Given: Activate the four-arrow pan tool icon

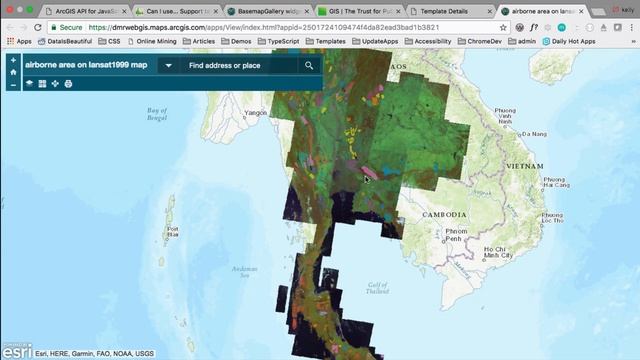Looking at the screenshot, I should (55, 84).
